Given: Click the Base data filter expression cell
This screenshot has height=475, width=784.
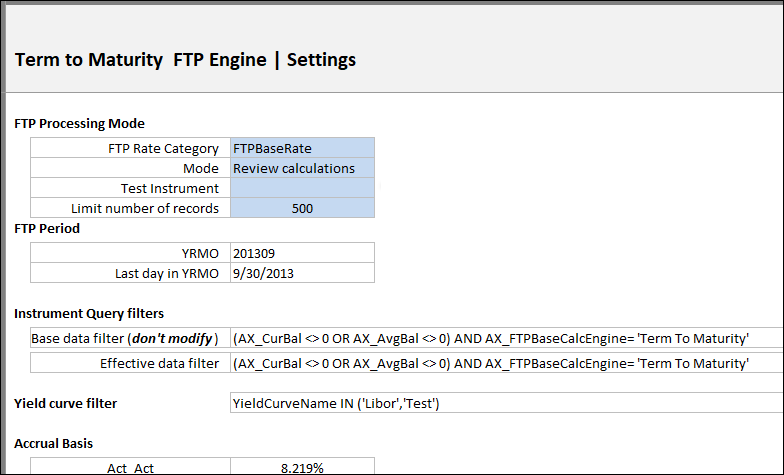Looking at the screenshot, I should pos(506,338).
